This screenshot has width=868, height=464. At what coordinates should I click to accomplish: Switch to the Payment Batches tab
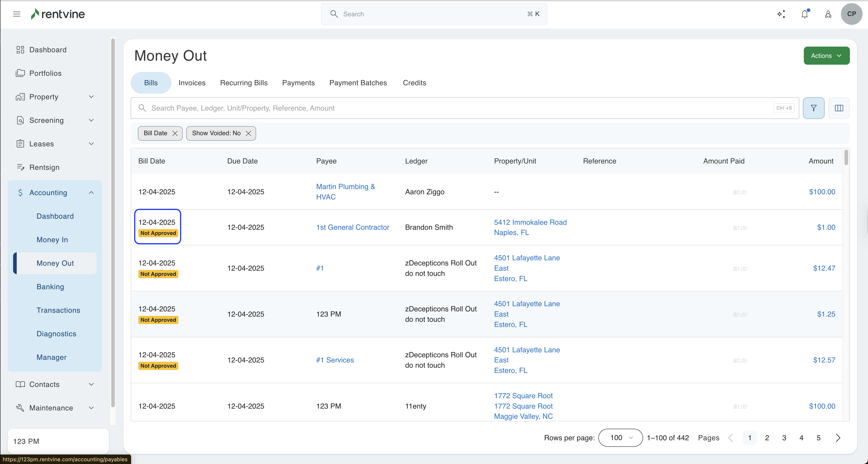(358, 83)
